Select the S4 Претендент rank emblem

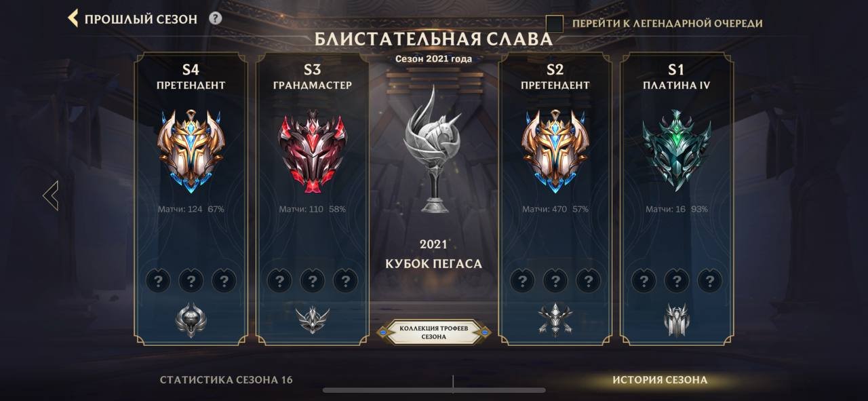click(191, 151)
